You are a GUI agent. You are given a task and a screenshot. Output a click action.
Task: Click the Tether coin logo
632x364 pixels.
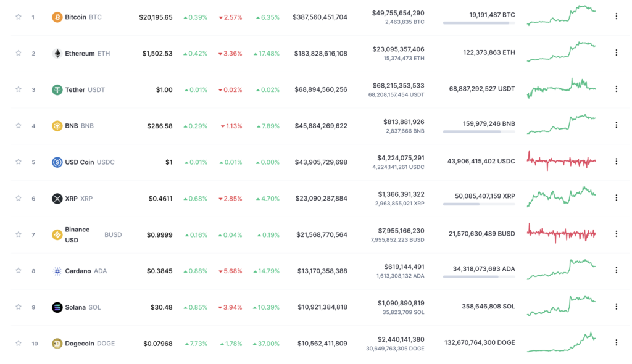57,89
